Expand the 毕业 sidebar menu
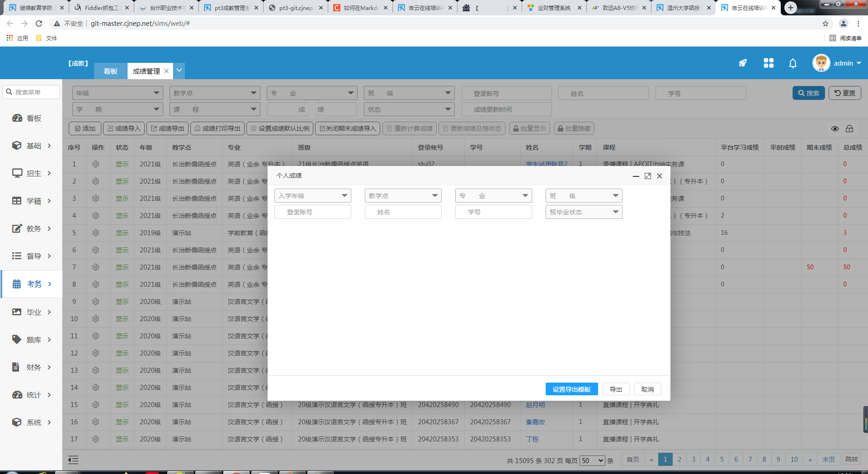Screen dimensions: 868x474 pyautogui.click(x=32, y=312)
